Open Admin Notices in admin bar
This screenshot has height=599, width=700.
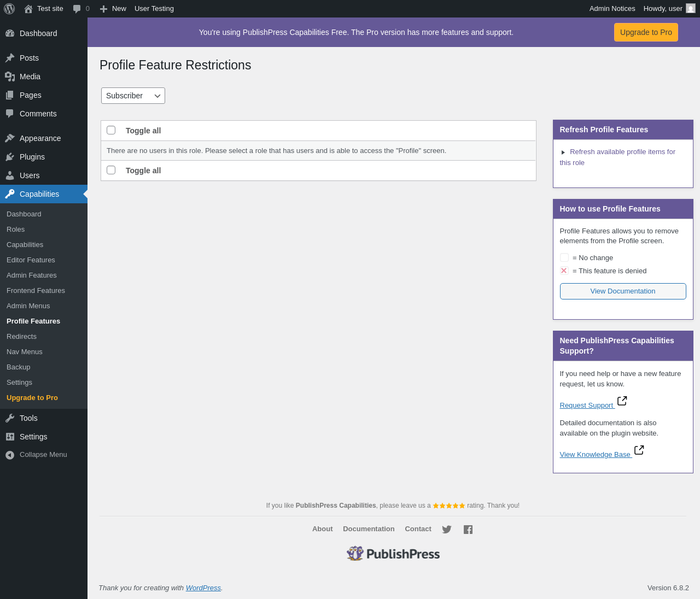pyautogui.click(x=612, y=9)
